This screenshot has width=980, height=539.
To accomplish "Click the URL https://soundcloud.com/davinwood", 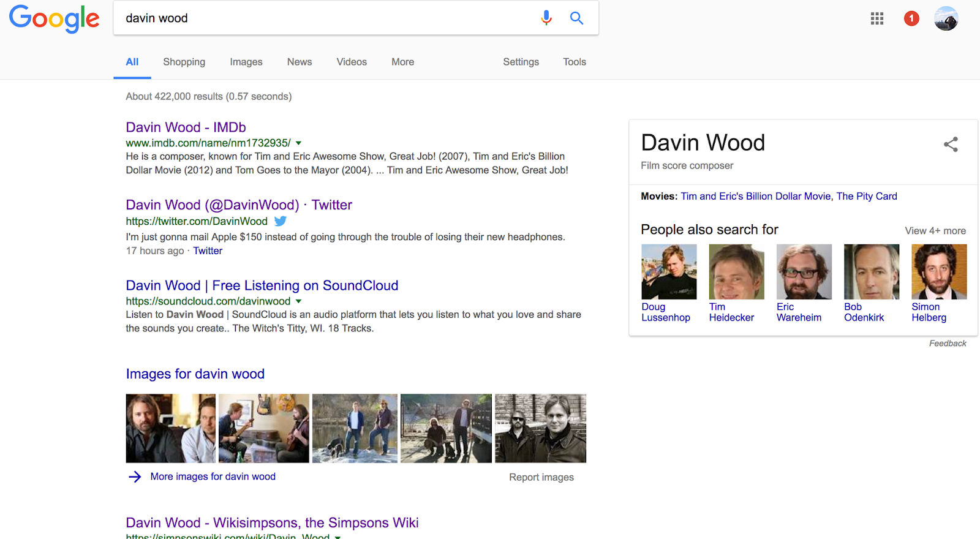I will coord(208,301).
